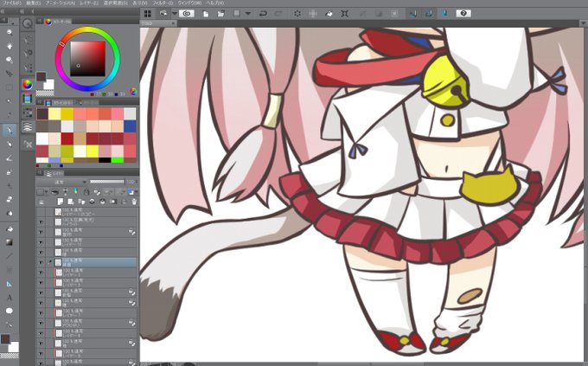This screenshot has width=588, height=366.
Task: Select the Eraser tool
Action: [10, 199]
